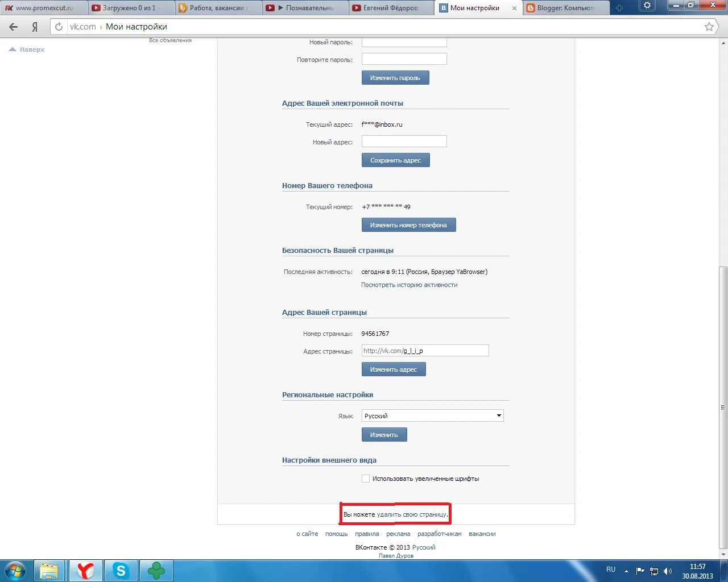Enable Использовать увеличенные шрифты checkbox

[366, 479]
